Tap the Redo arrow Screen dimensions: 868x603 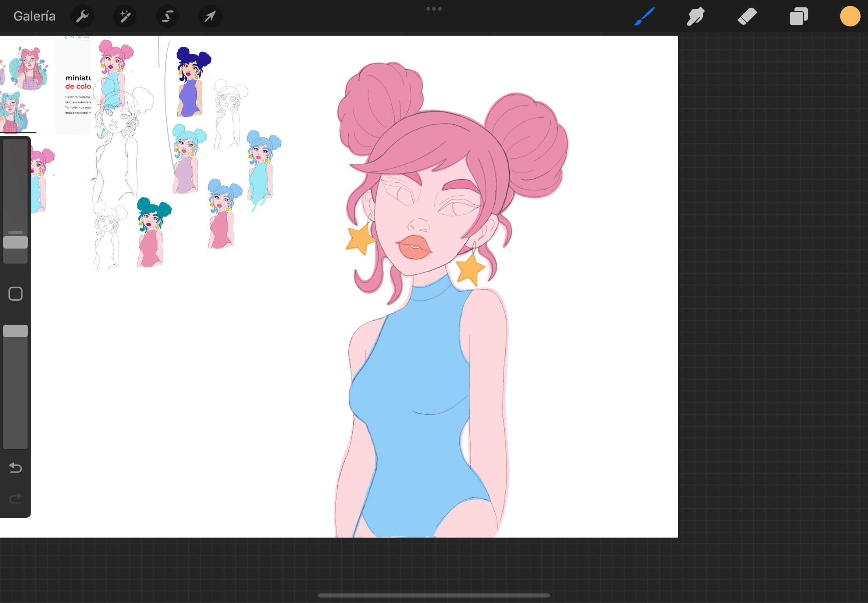15,499
